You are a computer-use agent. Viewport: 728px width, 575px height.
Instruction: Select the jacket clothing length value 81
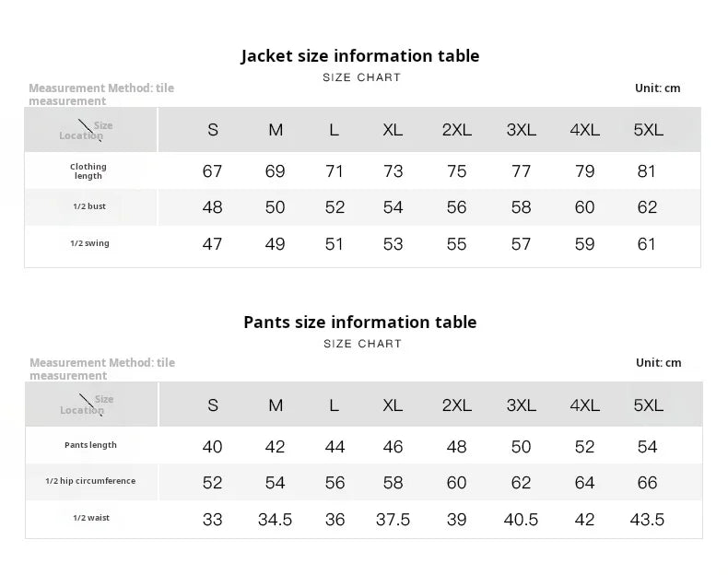[646, 171]
